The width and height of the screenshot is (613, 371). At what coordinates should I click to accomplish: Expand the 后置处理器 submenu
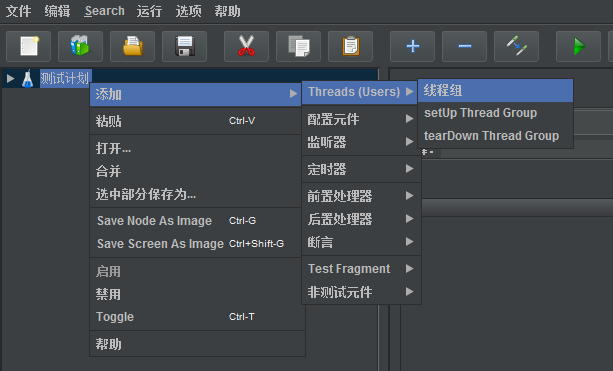361,219
